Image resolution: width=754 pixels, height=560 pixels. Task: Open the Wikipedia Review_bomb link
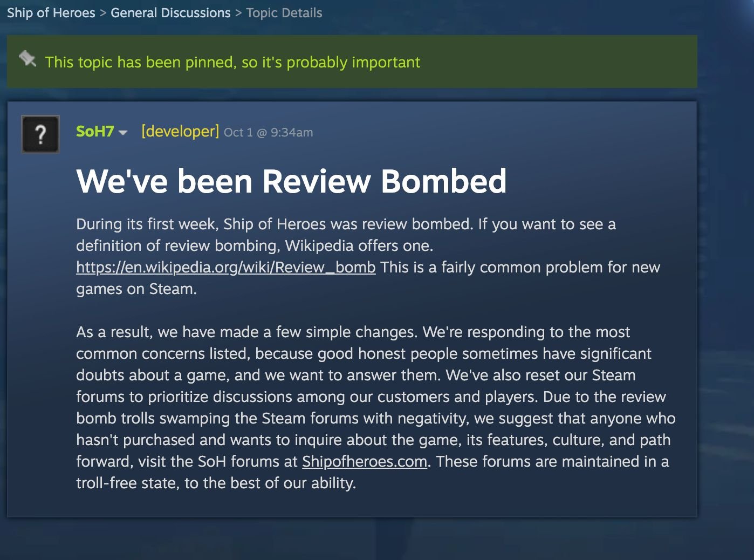coord(225,268)
